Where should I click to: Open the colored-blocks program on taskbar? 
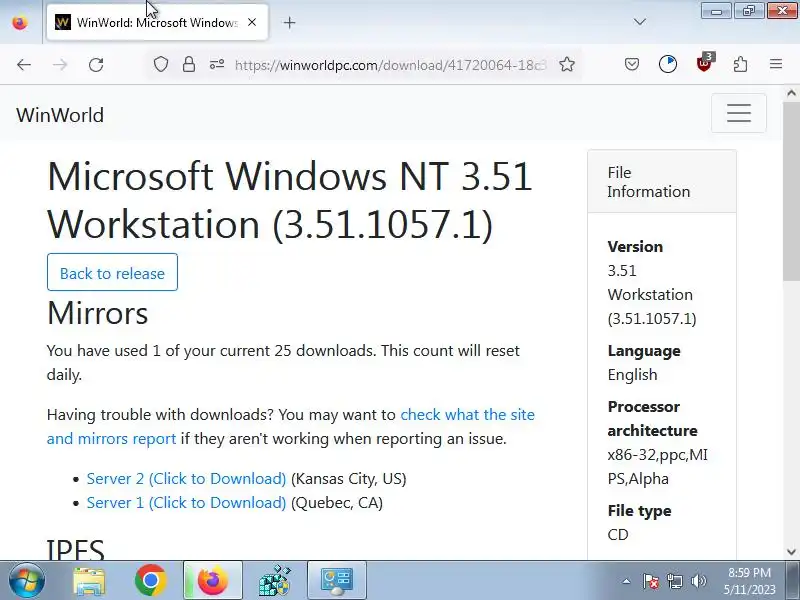(274, 581)
